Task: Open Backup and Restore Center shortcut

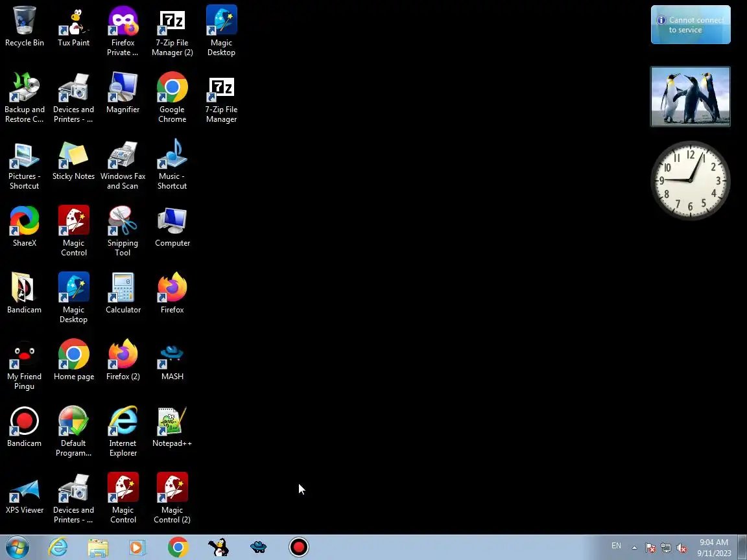Action: tap(24, 98)
